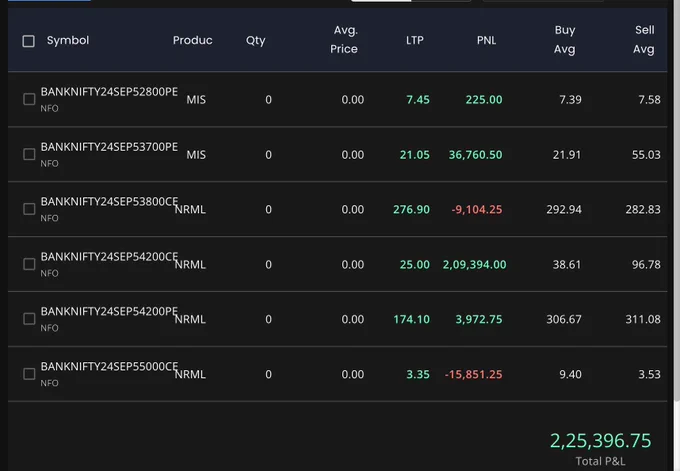Click the Total P&L label

click(600, 461)
